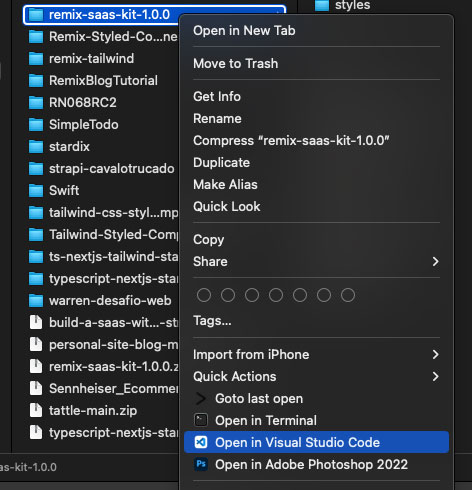472x490 pixels.
Task: Choose Quick Look entry
Action: pos(316,207)
